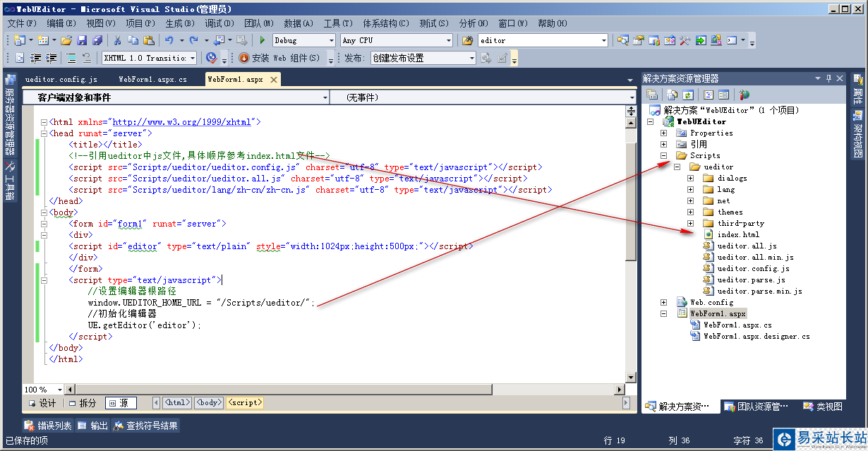Switch to the Class View (类视图) tab
868x451 pixels.
pyautogui.click(x=823, y=407)
